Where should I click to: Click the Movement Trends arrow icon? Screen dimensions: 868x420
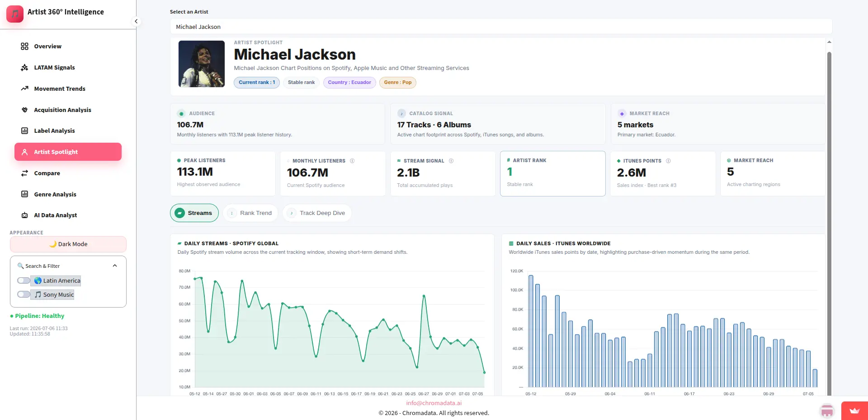[x=24, y=89]
